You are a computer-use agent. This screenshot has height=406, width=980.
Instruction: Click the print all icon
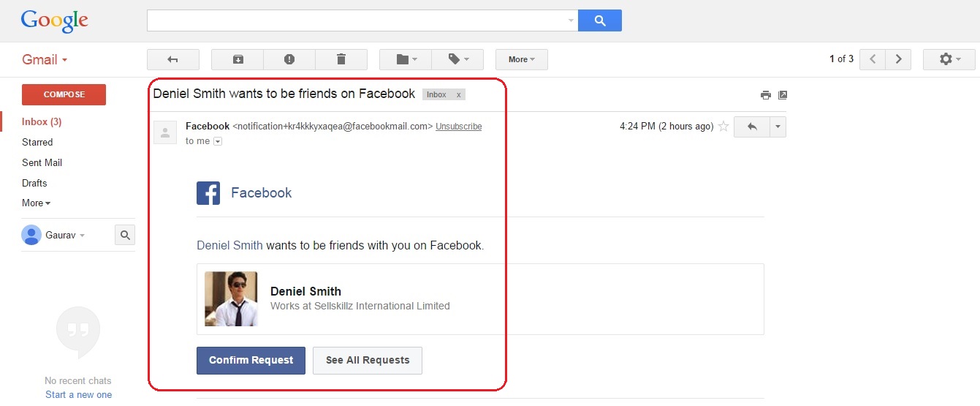(x=765, y=95)
